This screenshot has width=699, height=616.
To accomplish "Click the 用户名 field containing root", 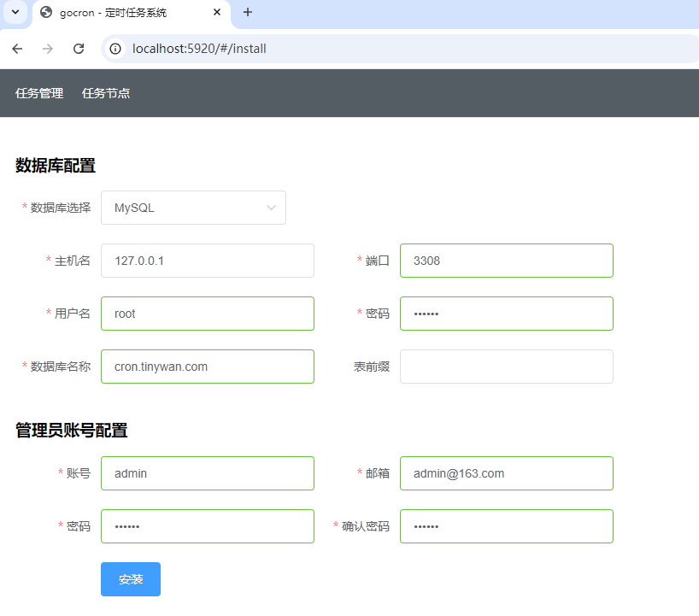I will 208,314.
